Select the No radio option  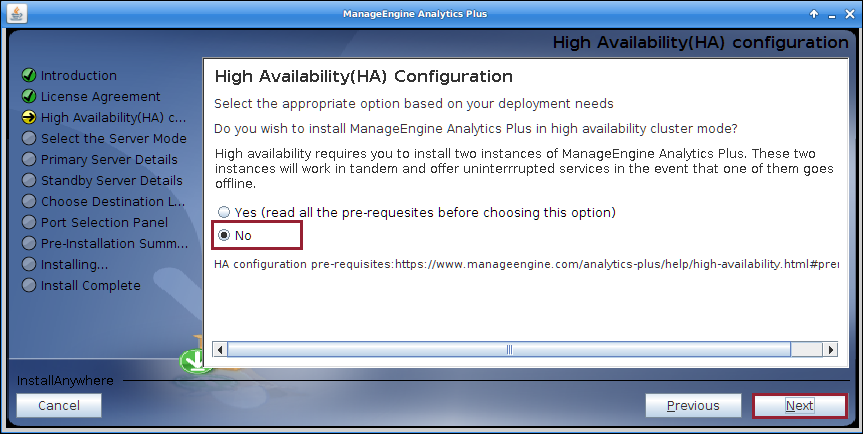tap(224, 235)
